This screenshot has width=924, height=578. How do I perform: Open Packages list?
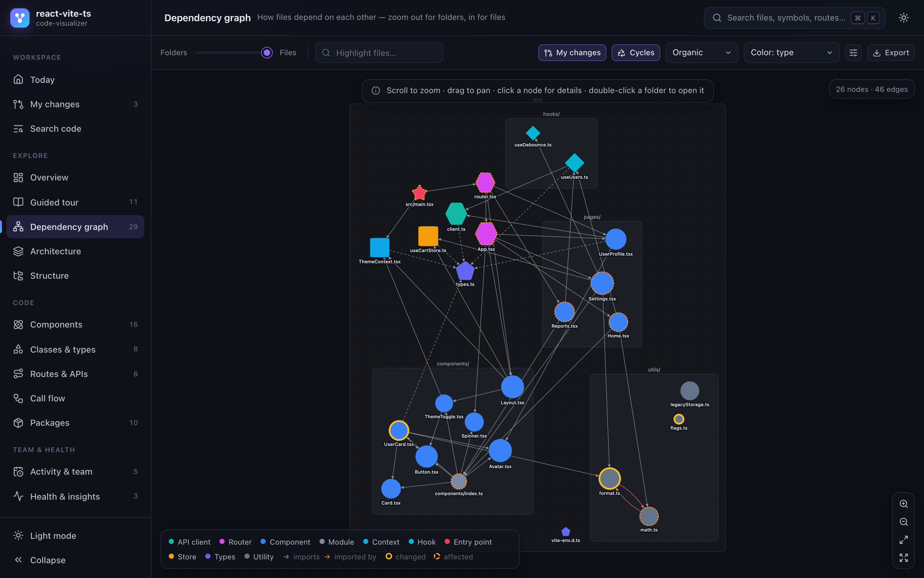(x=76, y=423)
